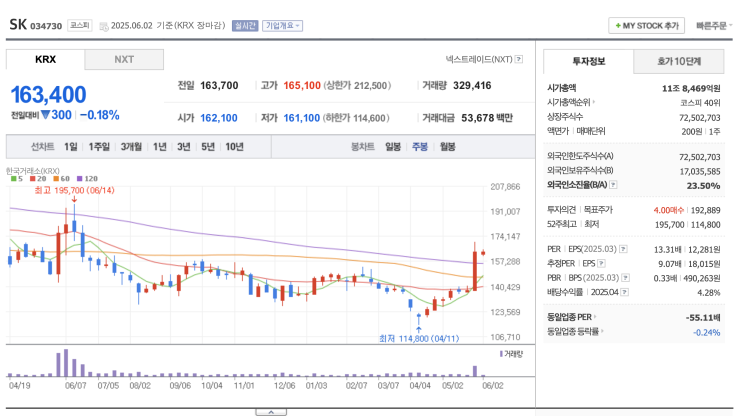Image resolution: width=743 pixels, height=416 pixels.
Task: Click the red 20-day moving average legend
Action: [38, 179]
